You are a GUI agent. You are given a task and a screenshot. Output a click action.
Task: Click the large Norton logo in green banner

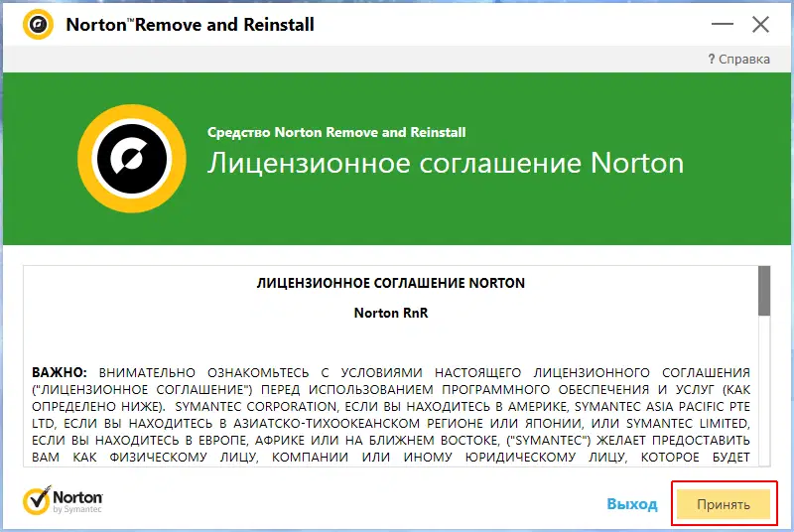tap(132, 159)
